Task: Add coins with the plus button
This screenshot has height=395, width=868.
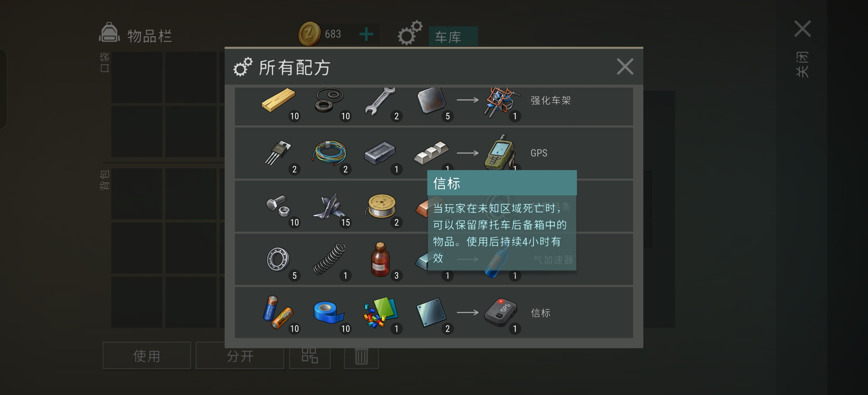Action: tap(366, 34)
